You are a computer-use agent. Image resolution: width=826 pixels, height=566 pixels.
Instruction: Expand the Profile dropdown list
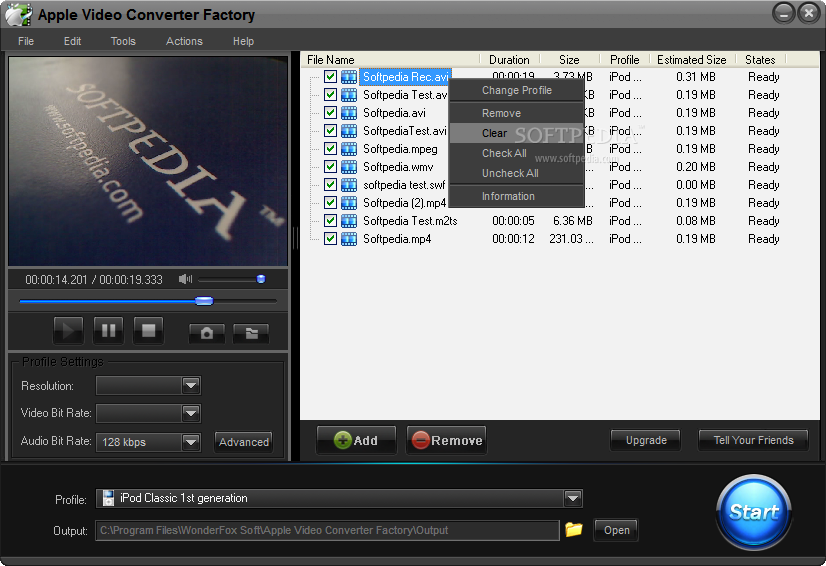[573, 498]
